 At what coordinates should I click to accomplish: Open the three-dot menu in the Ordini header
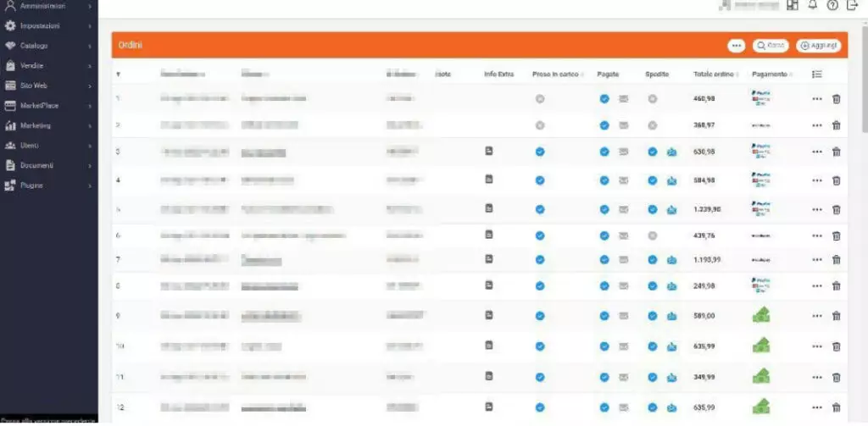pos(736,46)
